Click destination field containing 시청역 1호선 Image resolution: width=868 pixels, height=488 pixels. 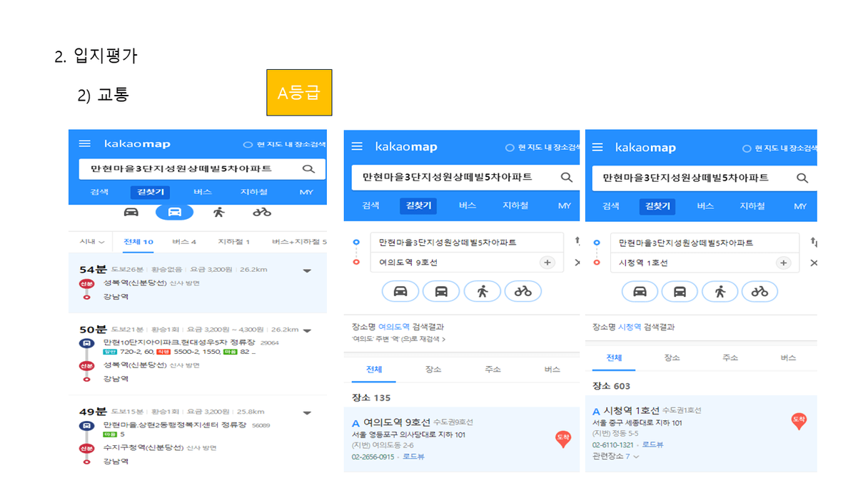tap(706, 263)
